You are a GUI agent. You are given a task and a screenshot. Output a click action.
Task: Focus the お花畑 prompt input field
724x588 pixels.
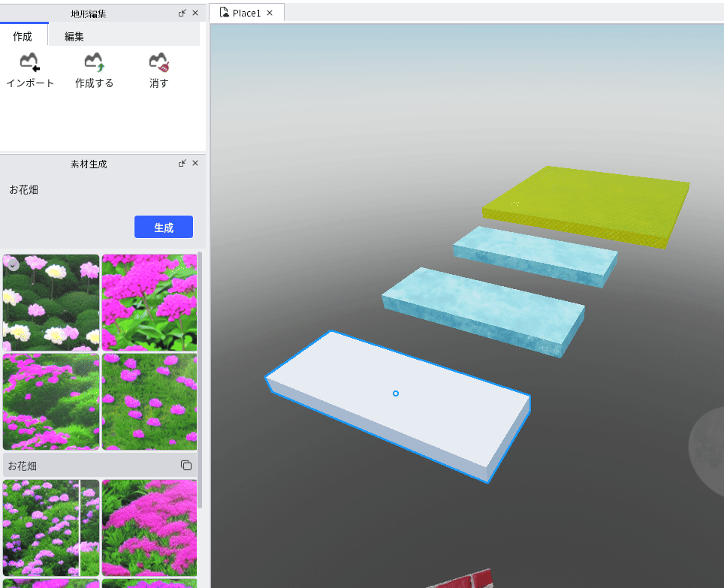[x=101, y=190]
